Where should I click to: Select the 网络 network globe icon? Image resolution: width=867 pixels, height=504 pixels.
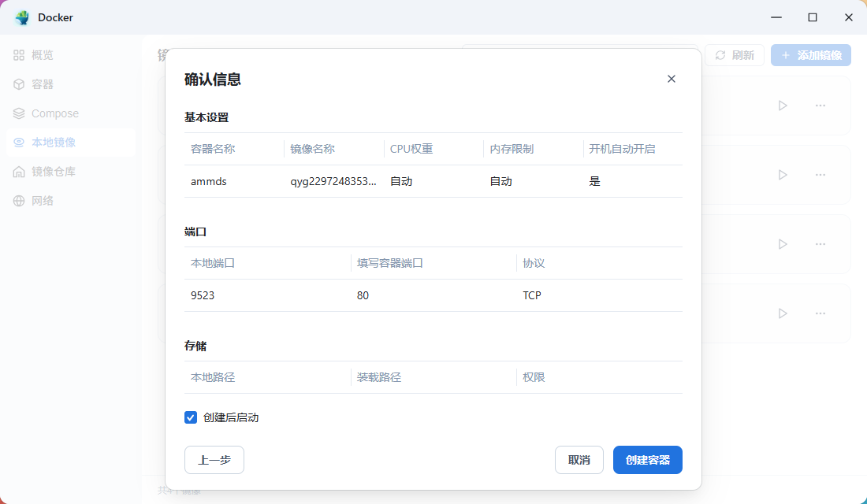coord(19,200)
